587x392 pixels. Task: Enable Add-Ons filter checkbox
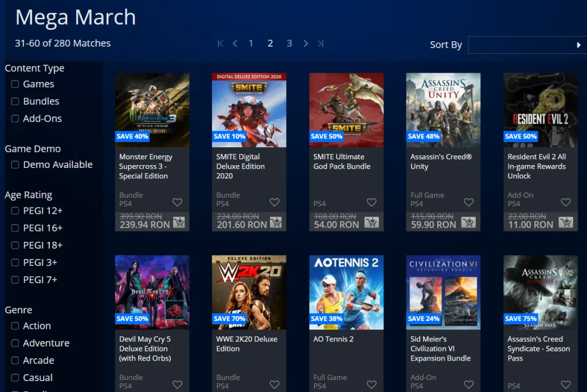[15, 118]
